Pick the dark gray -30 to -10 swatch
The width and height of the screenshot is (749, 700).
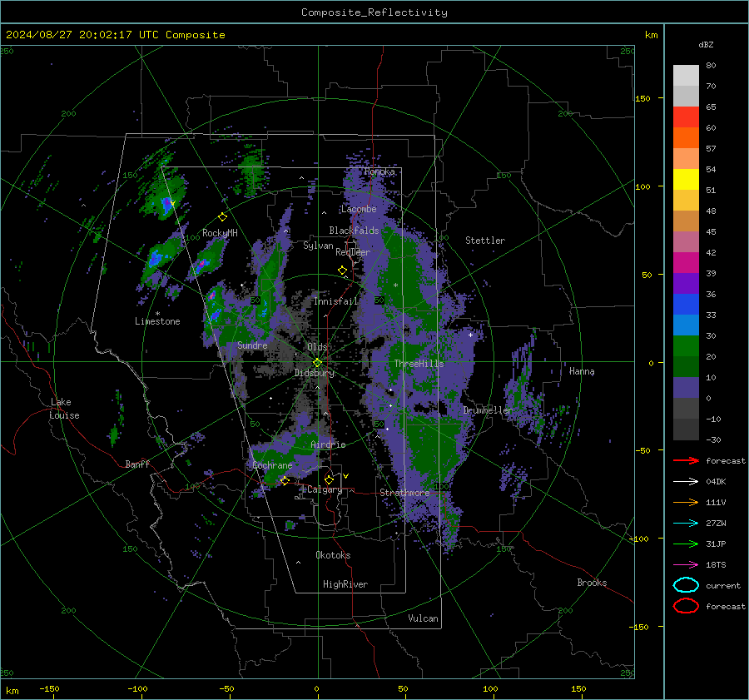coord(686,429)
